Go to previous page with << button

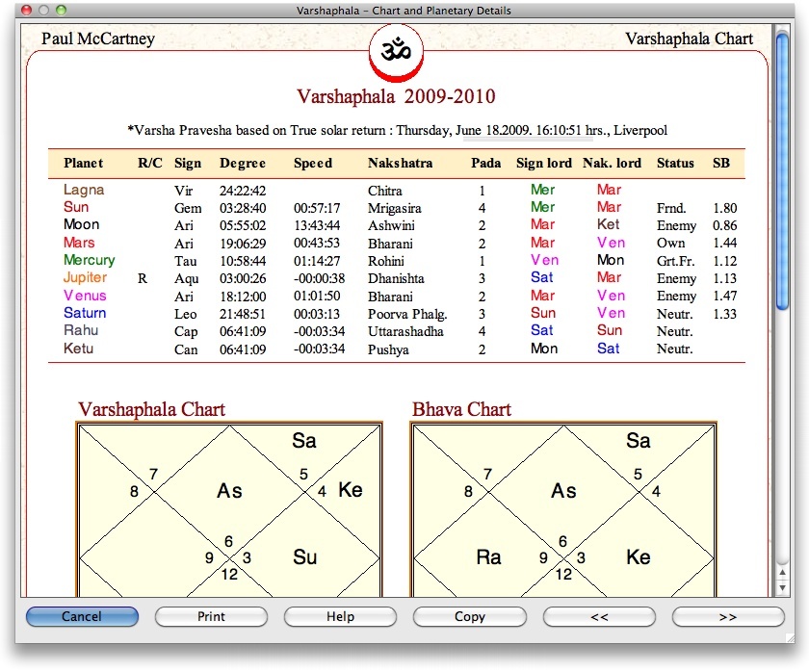599,616
